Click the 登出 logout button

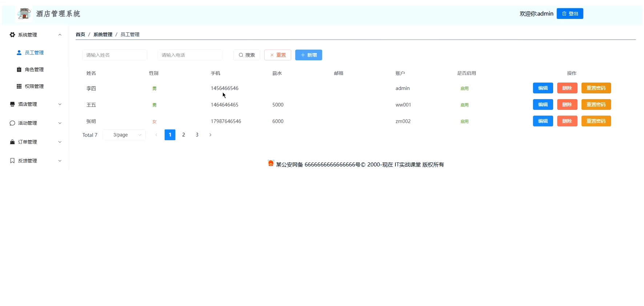click(x=570, y=13)
